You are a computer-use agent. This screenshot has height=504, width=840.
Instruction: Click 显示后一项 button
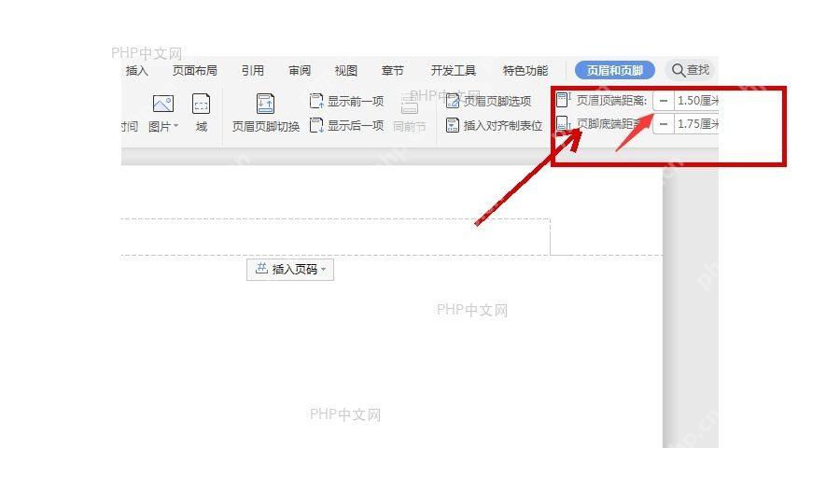(x=347, y=125)
